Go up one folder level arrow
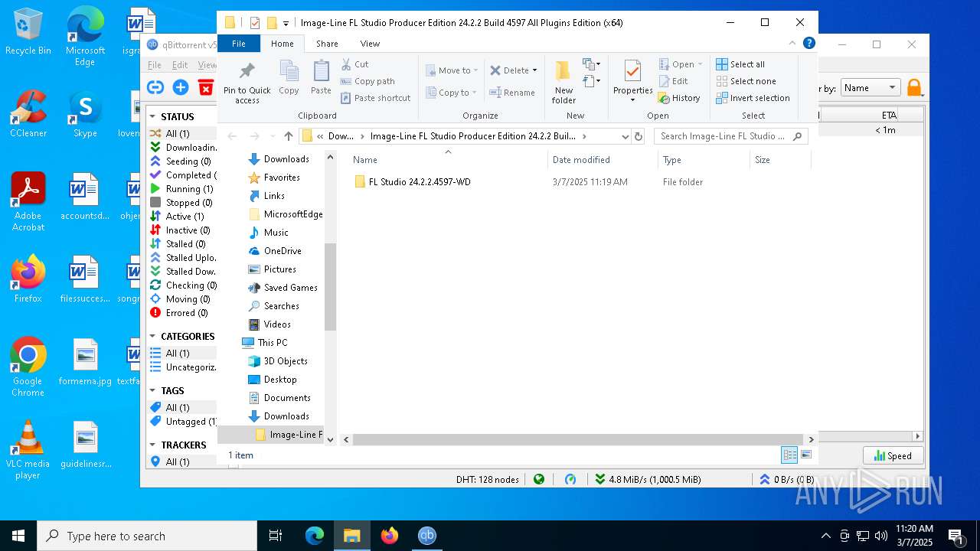This screenshot has height=551, width=980. (x=289, y=136)
